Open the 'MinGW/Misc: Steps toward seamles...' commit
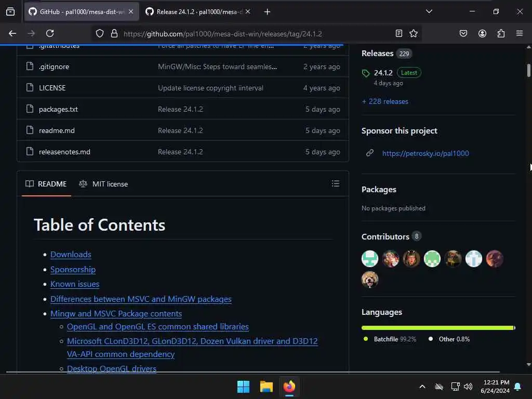Screen dimensions: 532x399 (x=217, y=67)
